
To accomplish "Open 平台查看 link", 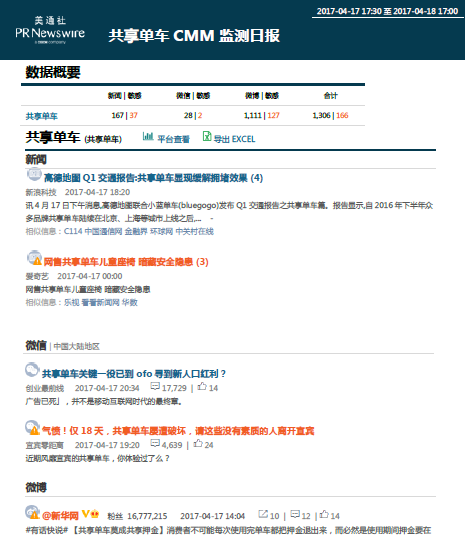I will [173, 139].
